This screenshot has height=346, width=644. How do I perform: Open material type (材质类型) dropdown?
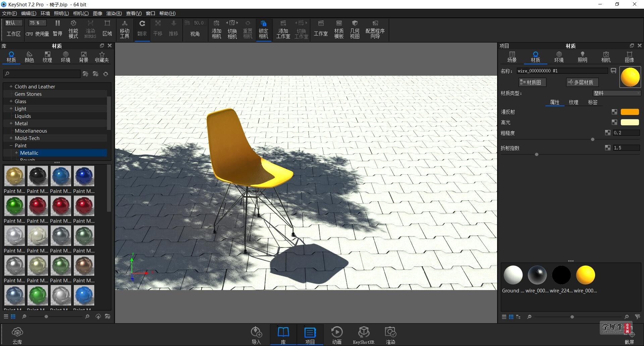tap(616, 93)
